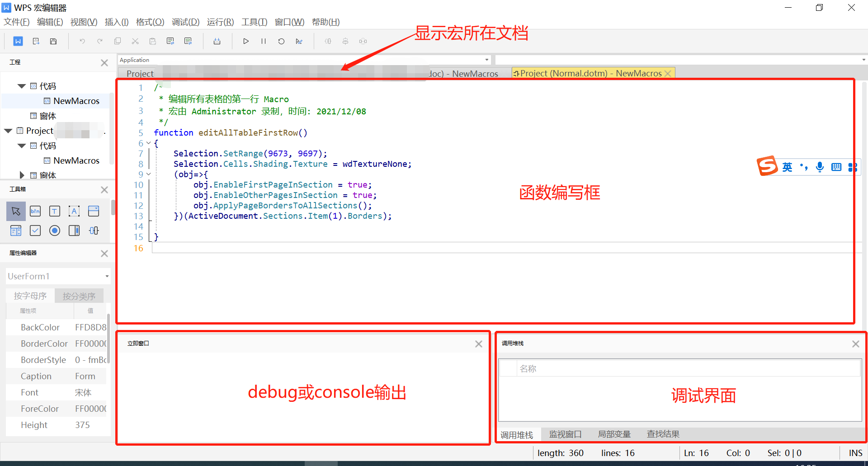868x466 pixels.
Task: Collapse the first '代码' tree node
Action: click(21, 86)
